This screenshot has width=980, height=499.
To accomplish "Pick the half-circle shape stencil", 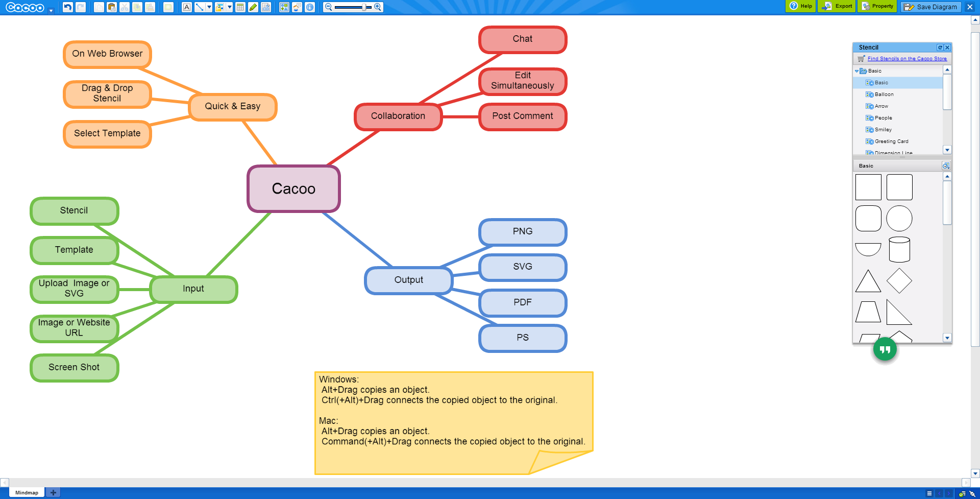I will click(x=868, y=249).
